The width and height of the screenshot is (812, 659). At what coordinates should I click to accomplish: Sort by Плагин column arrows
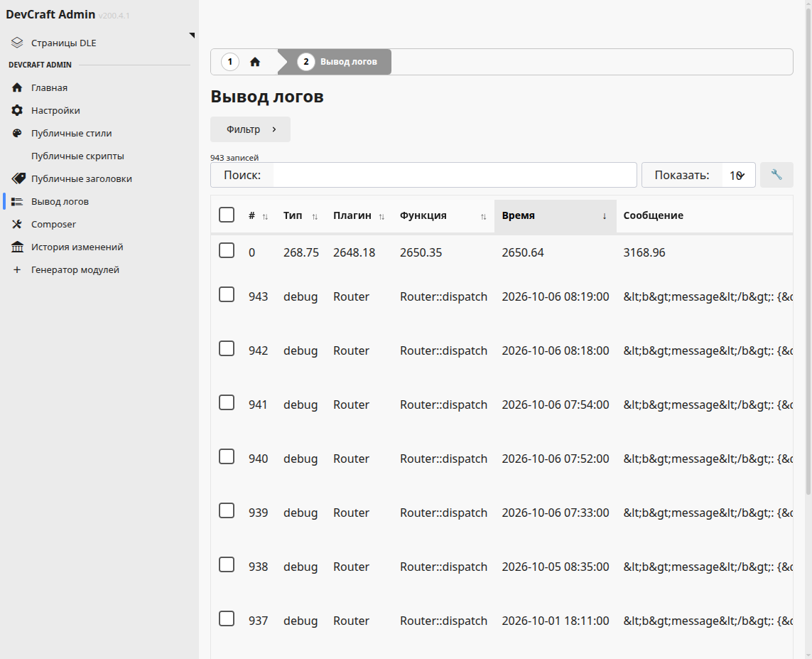tap(381, 217)
